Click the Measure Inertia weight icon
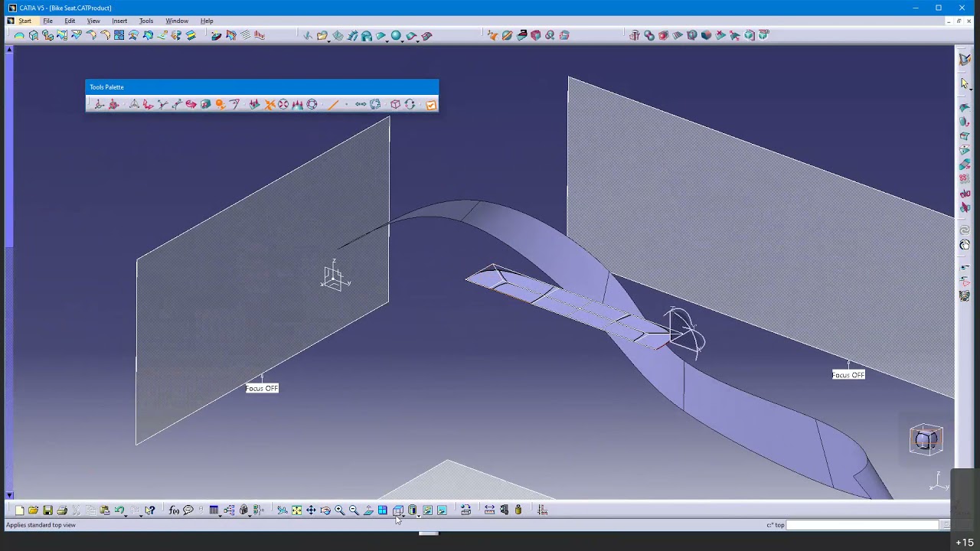The image size is (980, 551). (x=518, y=510)
